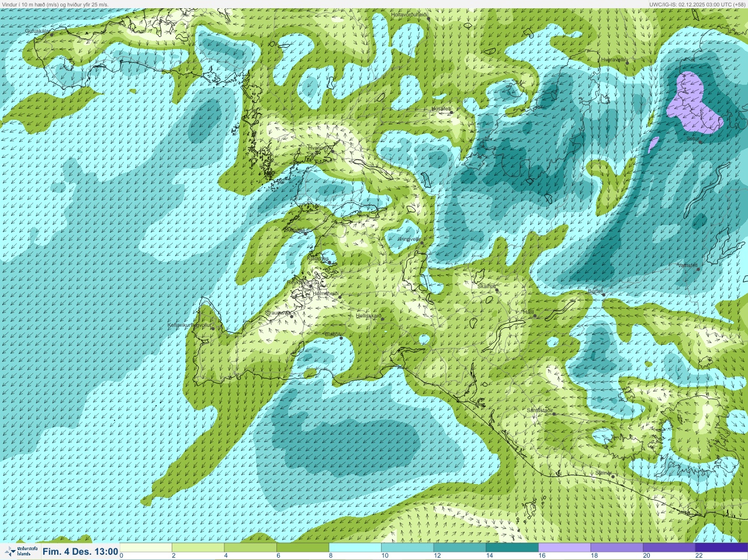
Task: Click the Kjalarnes station label
Action: 318,258
